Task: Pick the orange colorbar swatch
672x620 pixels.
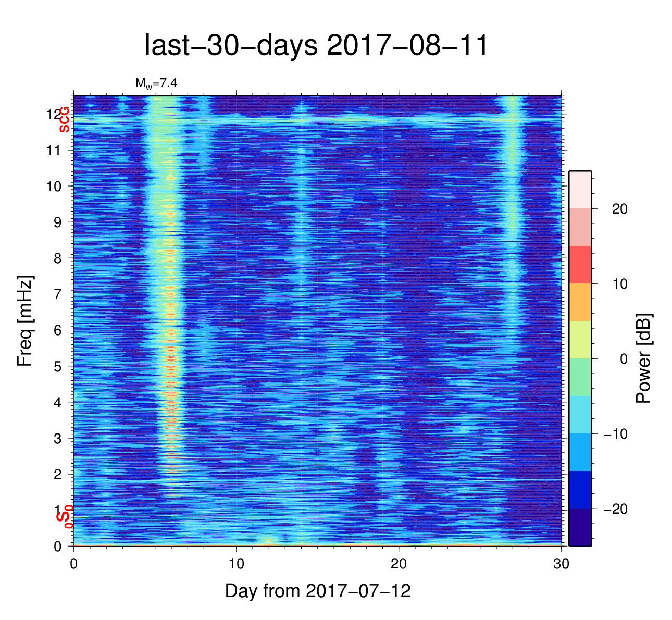Action: click(580, 302)
